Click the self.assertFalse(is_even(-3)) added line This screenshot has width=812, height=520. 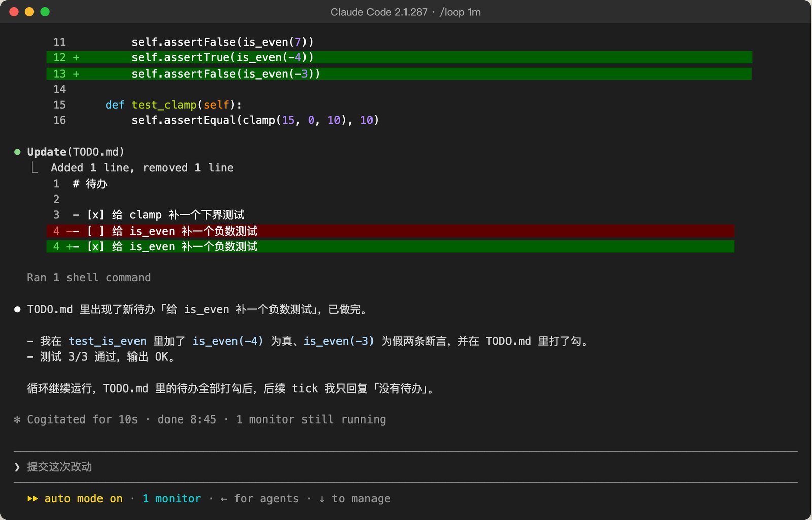tap(399, 74)
